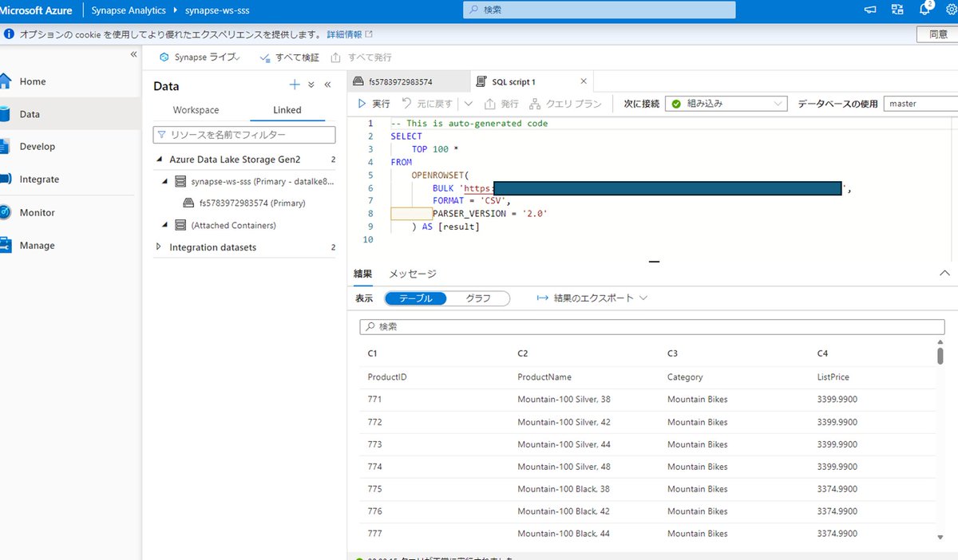
Task: Click 3374.9900 cell in row 775
Action: 837,488
